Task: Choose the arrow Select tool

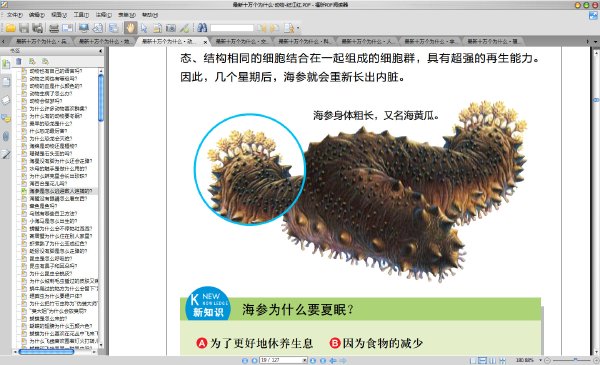Action: click(144, 28)
